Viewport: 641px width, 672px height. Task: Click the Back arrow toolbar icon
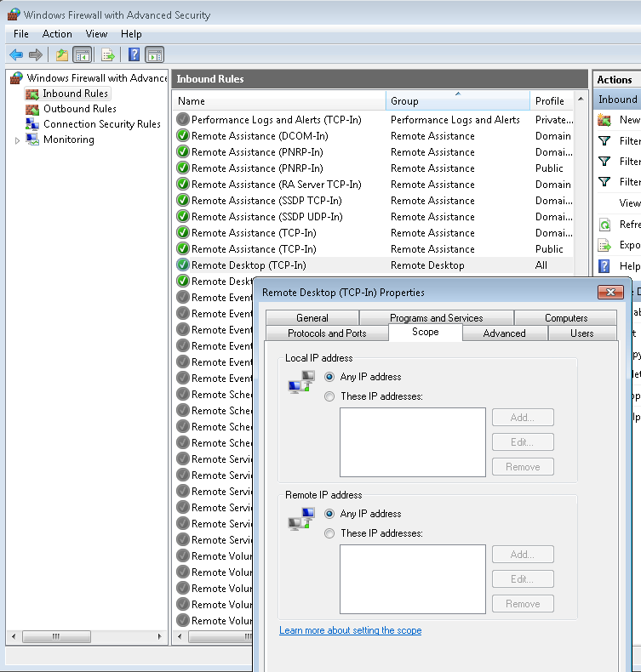pos(15,55)
